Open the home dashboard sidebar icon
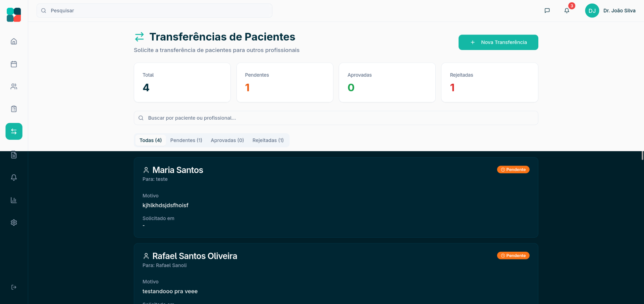The width and height of the screenshot is (644, 304). coord(14,42)
